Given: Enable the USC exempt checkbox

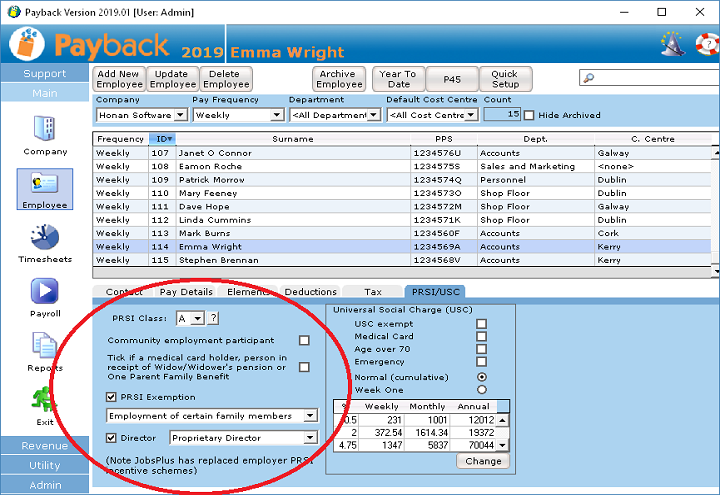Looking at the screenshot, I should [x=482, y=324].
